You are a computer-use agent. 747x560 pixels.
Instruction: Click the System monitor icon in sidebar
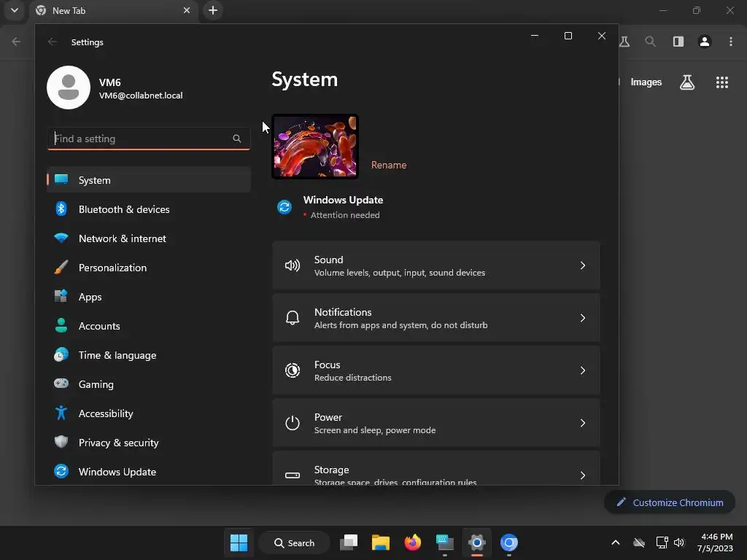pos(61,179)
